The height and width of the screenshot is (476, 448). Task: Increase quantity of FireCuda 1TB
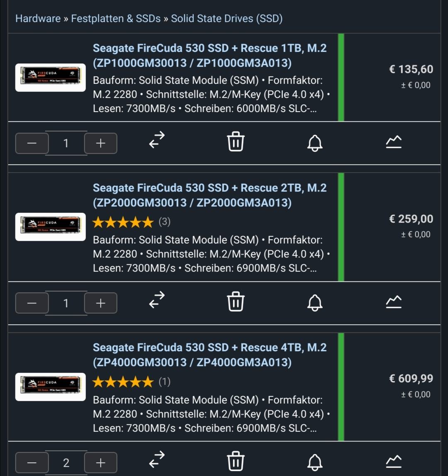100,143
